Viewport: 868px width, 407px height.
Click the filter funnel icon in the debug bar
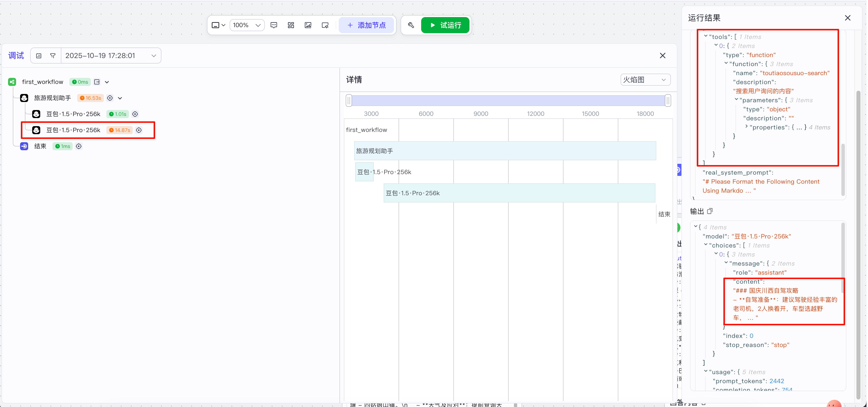coord(53,56)
